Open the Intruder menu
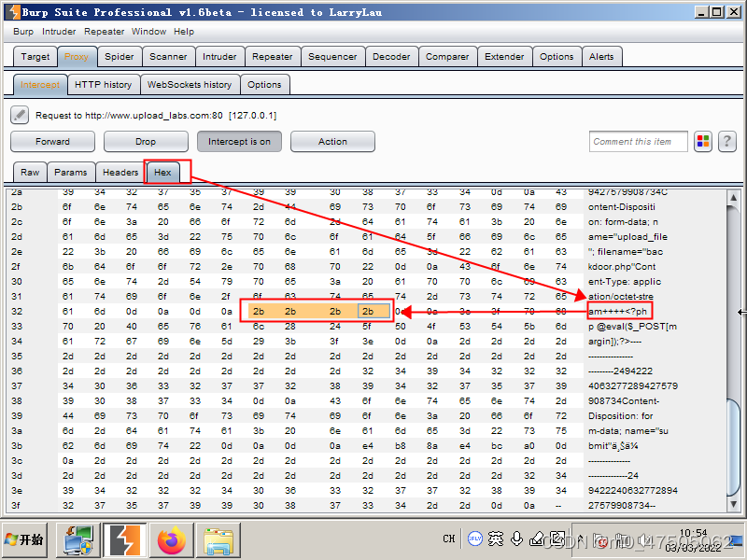 (59, 32)
